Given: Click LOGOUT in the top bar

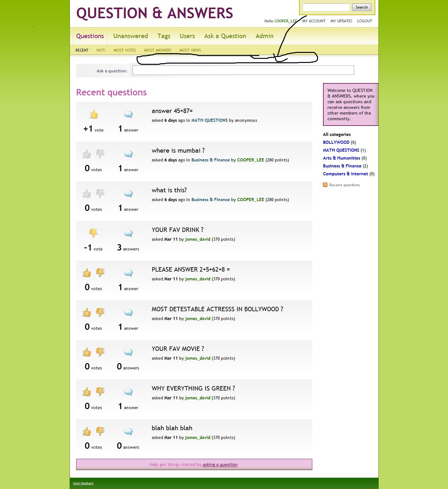Looking at the screenshot, I should pyautogui.click(x=364, y=21).
